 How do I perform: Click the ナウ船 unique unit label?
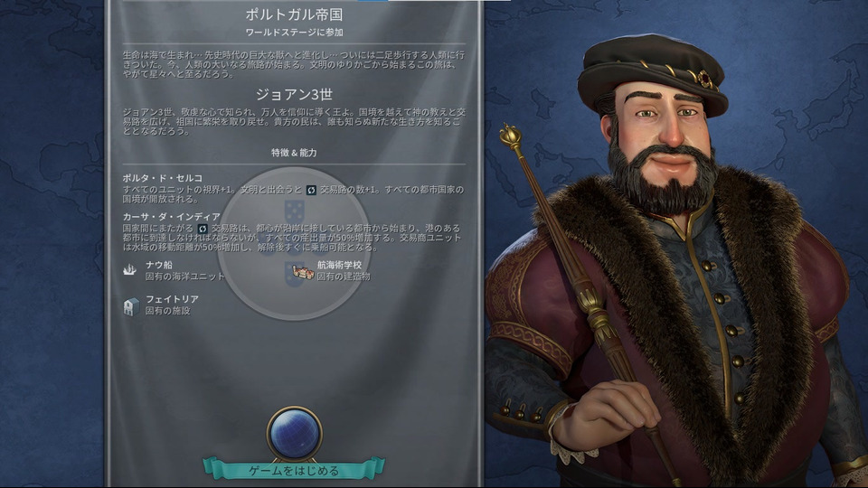click(x=159, y=265)
